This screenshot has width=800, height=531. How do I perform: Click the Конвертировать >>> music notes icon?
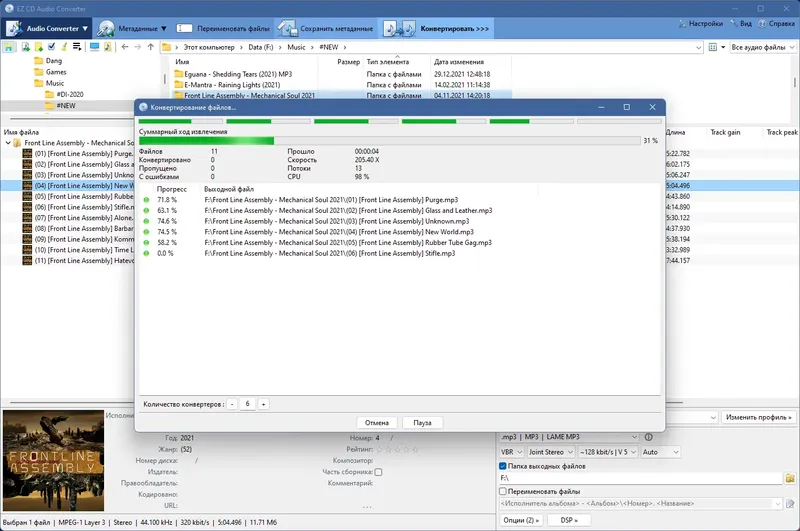[399, 29]
